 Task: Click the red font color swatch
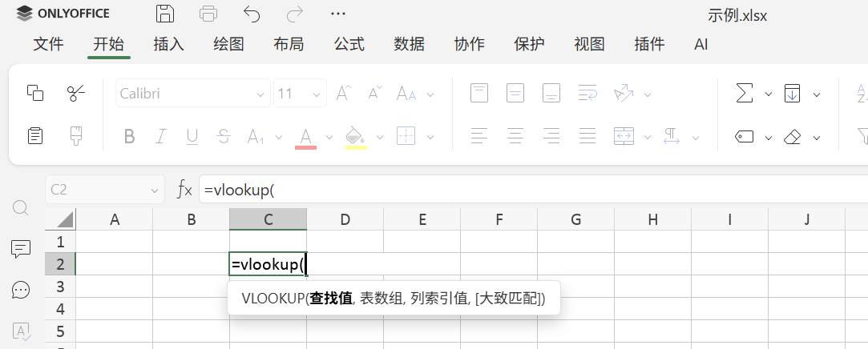[x=305, y=137]
